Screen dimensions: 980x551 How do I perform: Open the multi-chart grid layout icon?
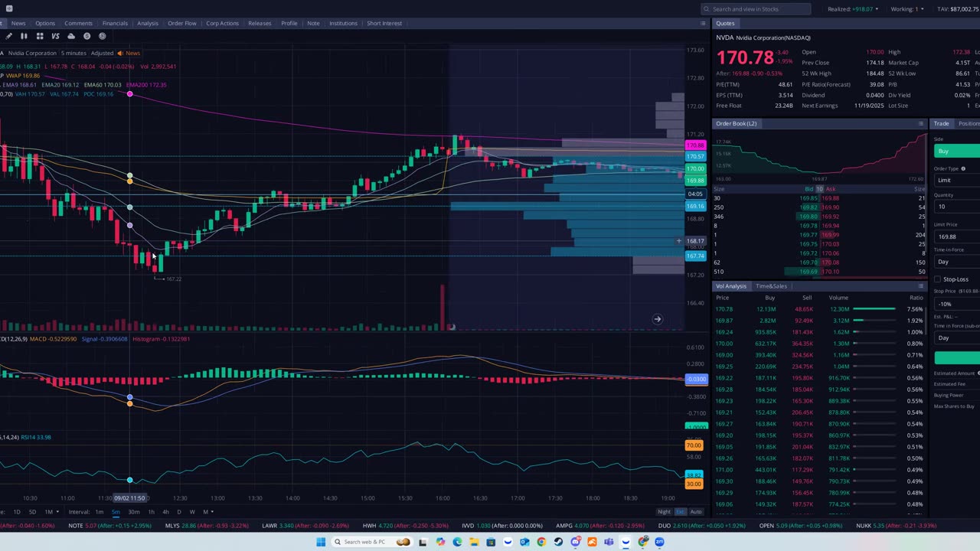tap(39, 36)
